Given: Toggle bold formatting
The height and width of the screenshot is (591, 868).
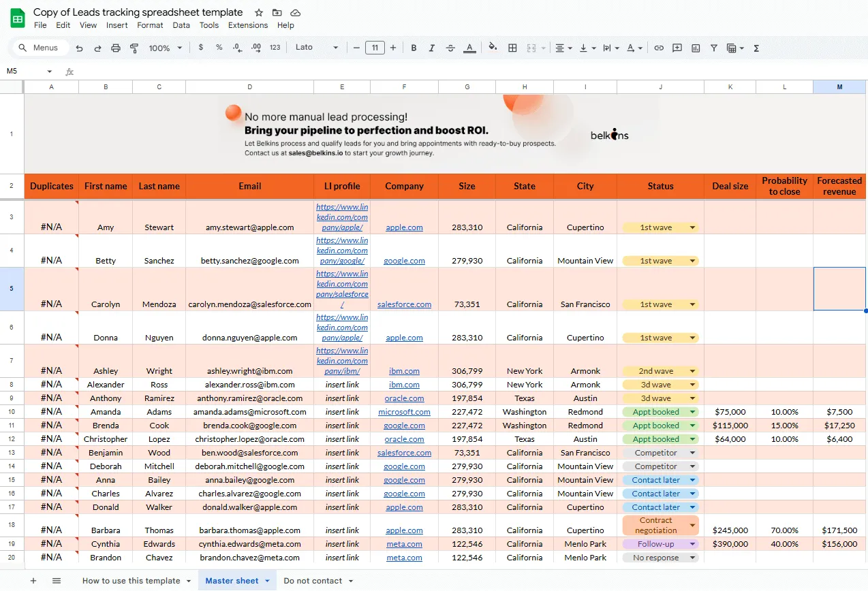Looking at the screenshot, I should (414, 48).
